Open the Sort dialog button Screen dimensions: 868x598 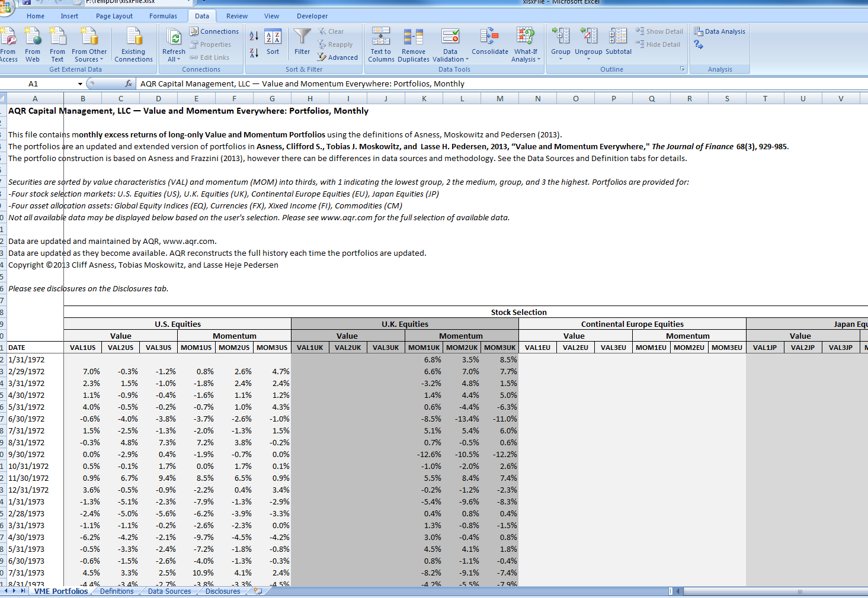point(273,43)
